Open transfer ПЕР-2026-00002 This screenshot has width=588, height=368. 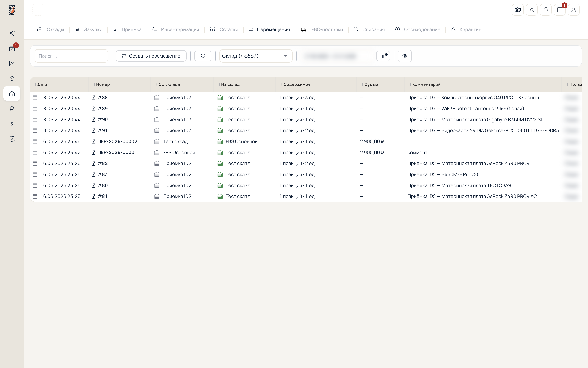(x=117, y=141)
